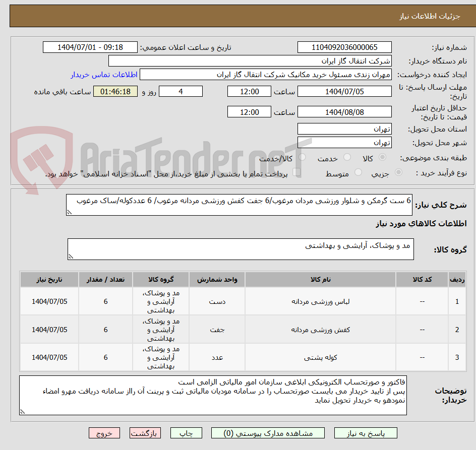Click the گروه کالا table header
Image resolution: width=476 pixels, height=450 pixels.
point(161,279)
